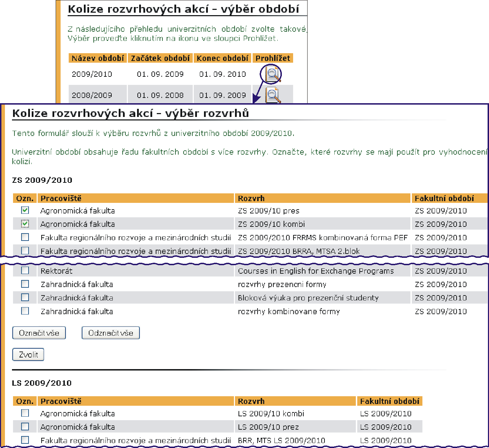Click the Odznačit vše button

coord(111,333)
